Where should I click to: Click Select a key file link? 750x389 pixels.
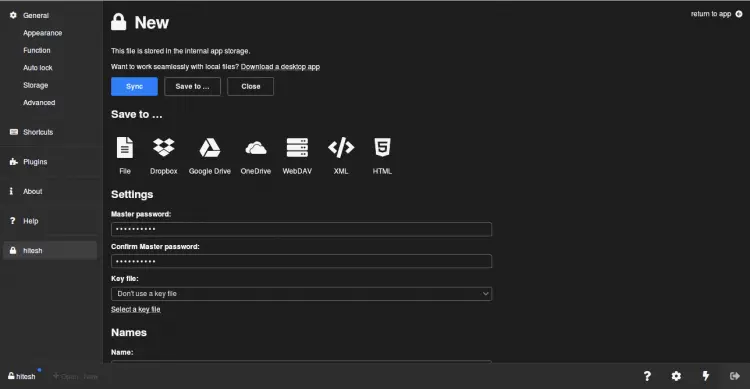tap(136, 309)
